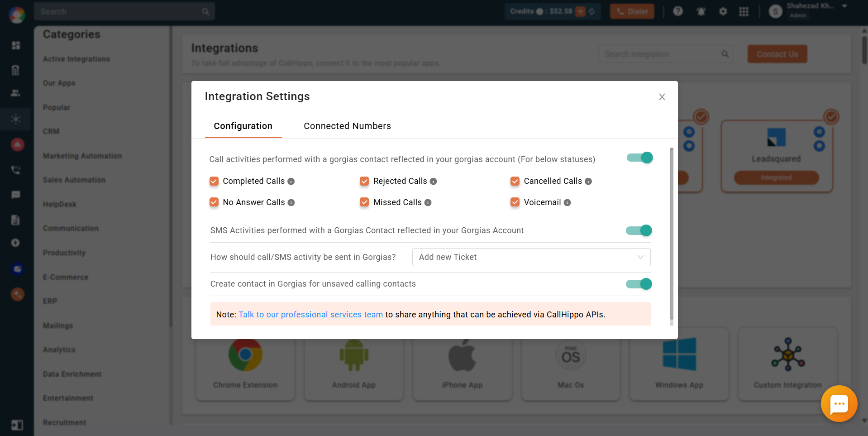Click the search magnifier in top bar
This screenshot has height=436, width=868.
point(205,12)
